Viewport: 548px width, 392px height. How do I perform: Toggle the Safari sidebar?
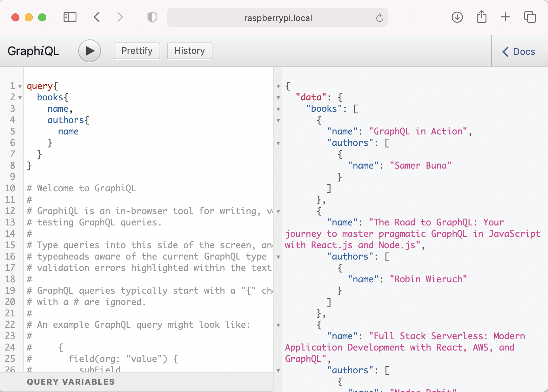[x=70, y=17]
